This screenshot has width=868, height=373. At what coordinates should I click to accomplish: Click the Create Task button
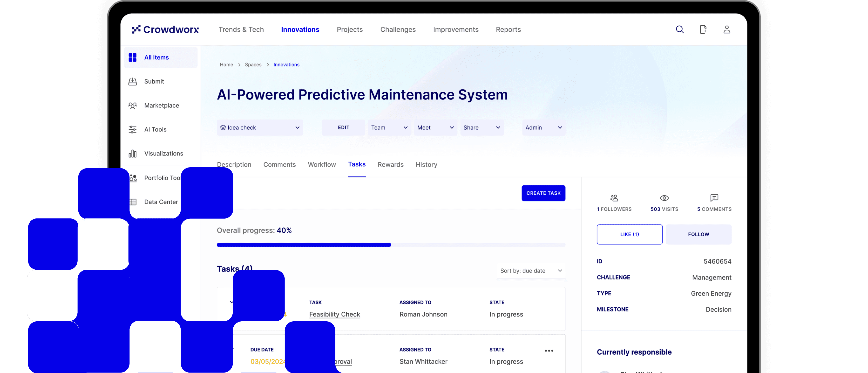[543, 193]
